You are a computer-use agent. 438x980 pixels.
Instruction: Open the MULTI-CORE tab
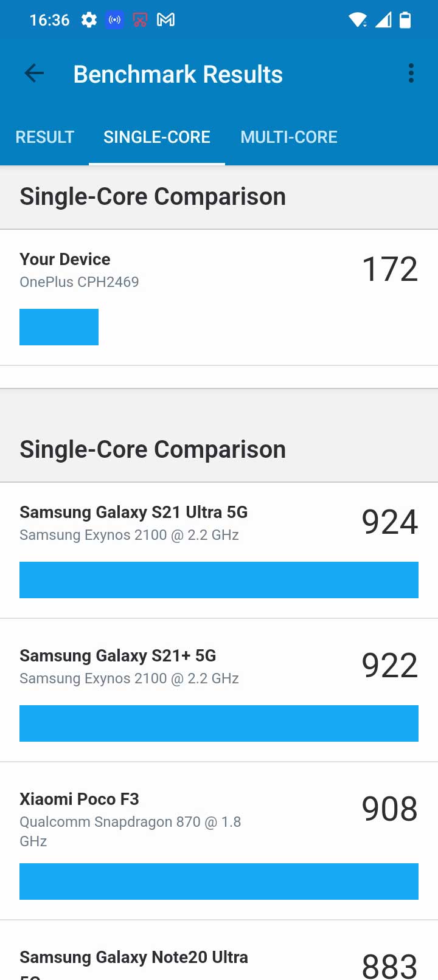[x=289, y=137]
